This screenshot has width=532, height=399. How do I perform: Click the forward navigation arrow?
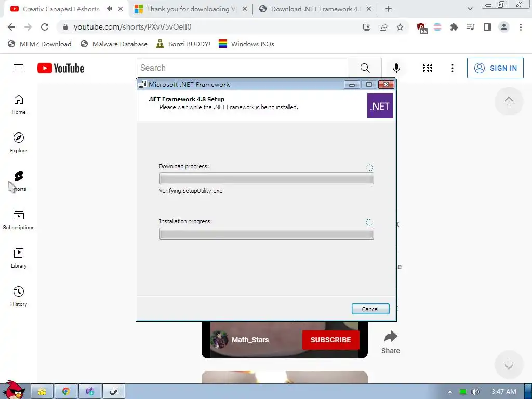28,27
